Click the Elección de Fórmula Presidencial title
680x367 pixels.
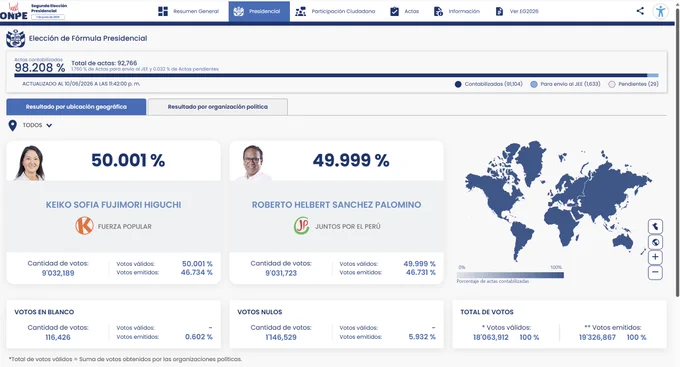point(88,38)
